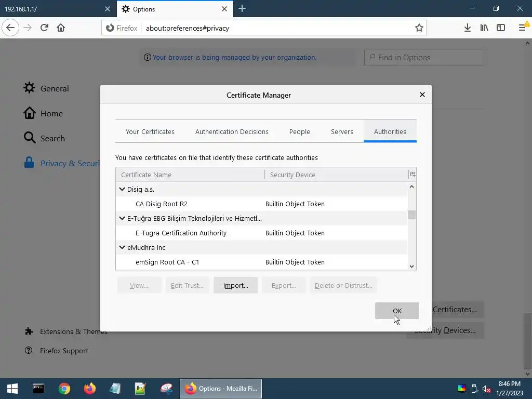Open the Downloads toolbar icon
The image size is (532, 399).
[x=467, y=28]
